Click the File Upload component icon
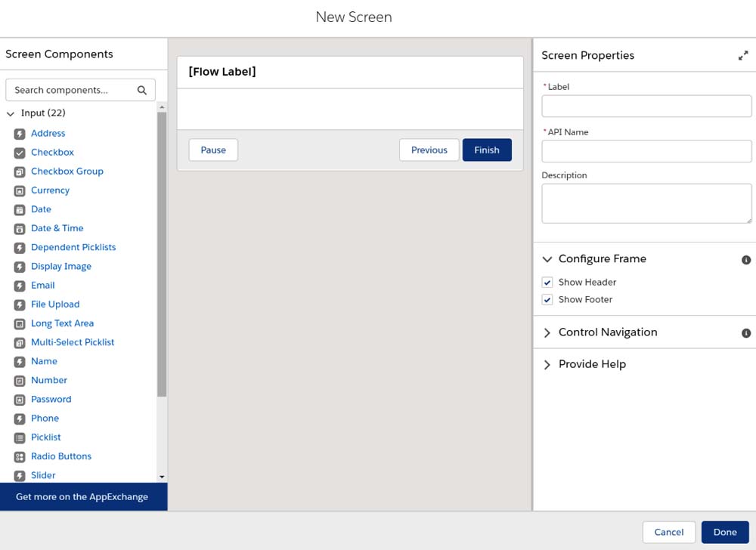The image size is (756, 550). click(x=20, y=304)
